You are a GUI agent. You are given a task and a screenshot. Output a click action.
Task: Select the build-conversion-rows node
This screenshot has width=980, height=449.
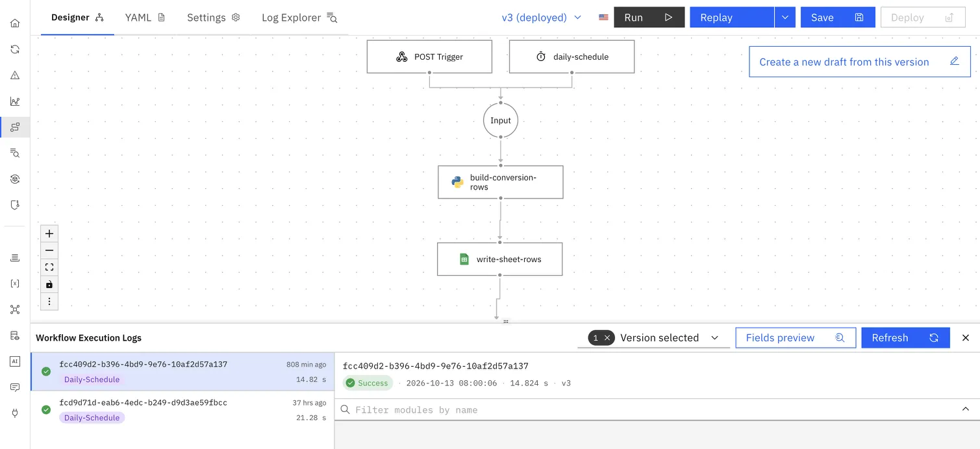point(500,182)
